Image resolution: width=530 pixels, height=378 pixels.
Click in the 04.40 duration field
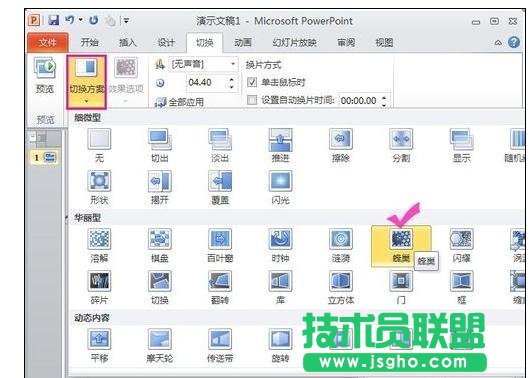coord(206,82)
